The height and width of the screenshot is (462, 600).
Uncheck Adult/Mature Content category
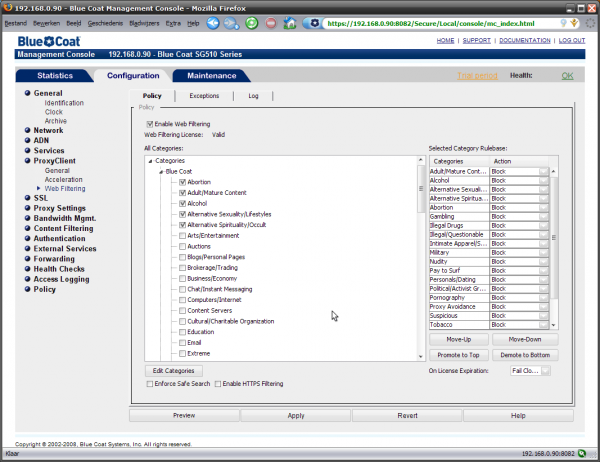(x=183, y=193)
